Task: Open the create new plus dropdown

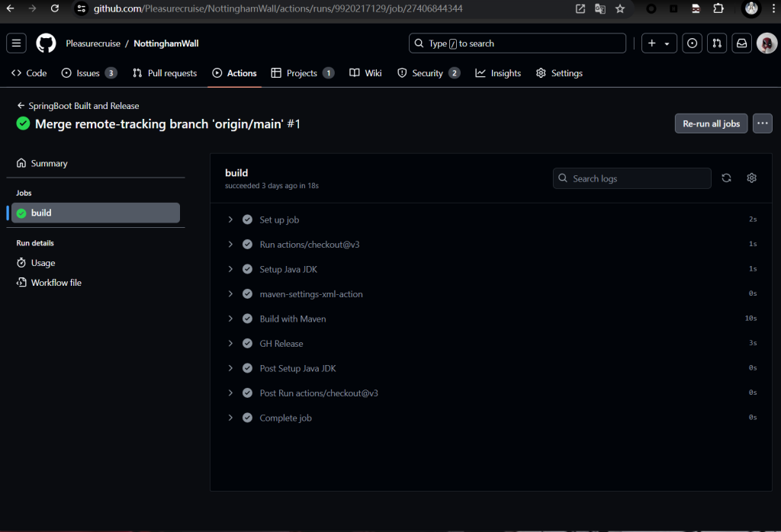Action: pos(659,43)
